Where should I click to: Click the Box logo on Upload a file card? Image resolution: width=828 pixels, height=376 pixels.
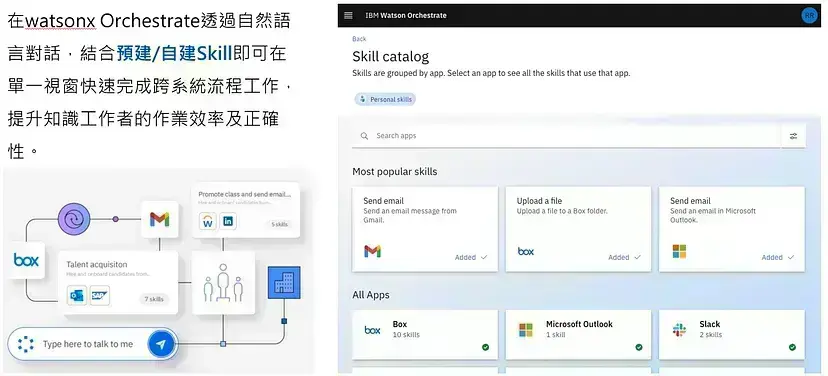coord(525,251)
